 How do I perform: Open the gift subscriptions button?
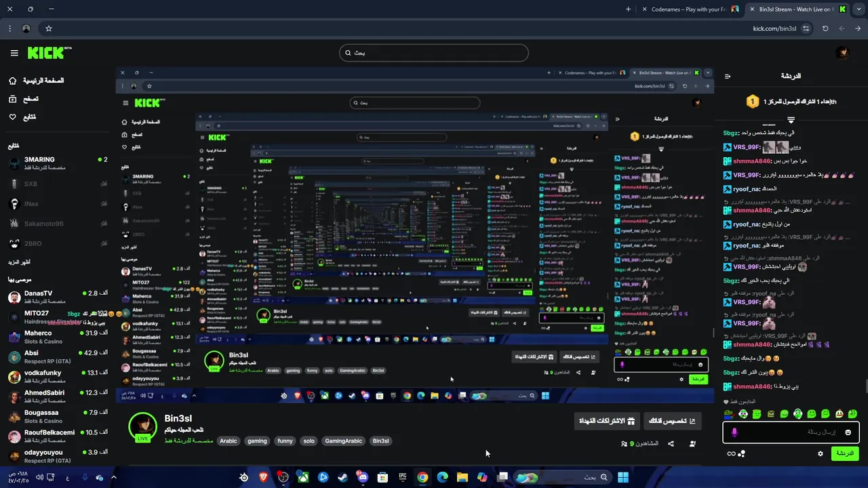(607, 421)
